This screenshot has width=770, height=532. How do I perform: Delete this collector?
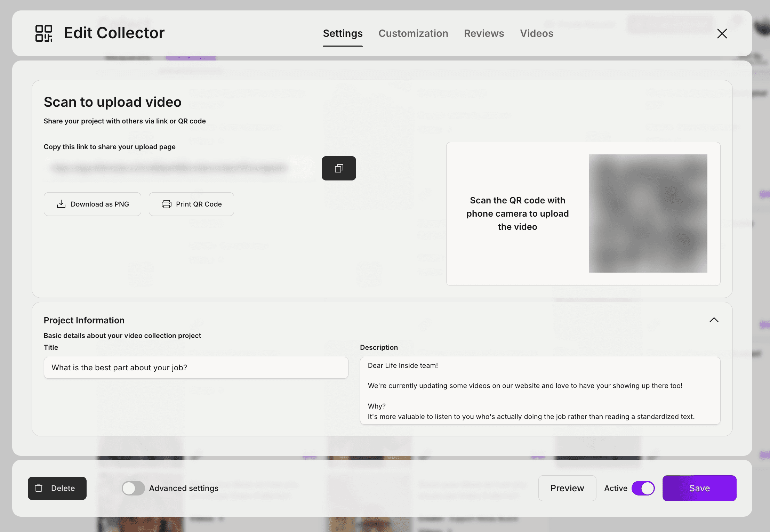pyautogui.click(x=57, y=488)
